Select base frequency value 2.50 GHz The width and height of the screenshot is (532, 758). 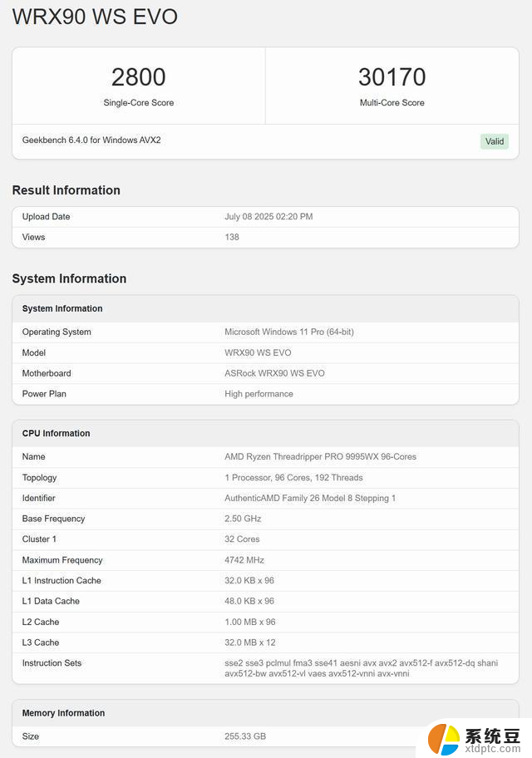(x=243, y=519)
